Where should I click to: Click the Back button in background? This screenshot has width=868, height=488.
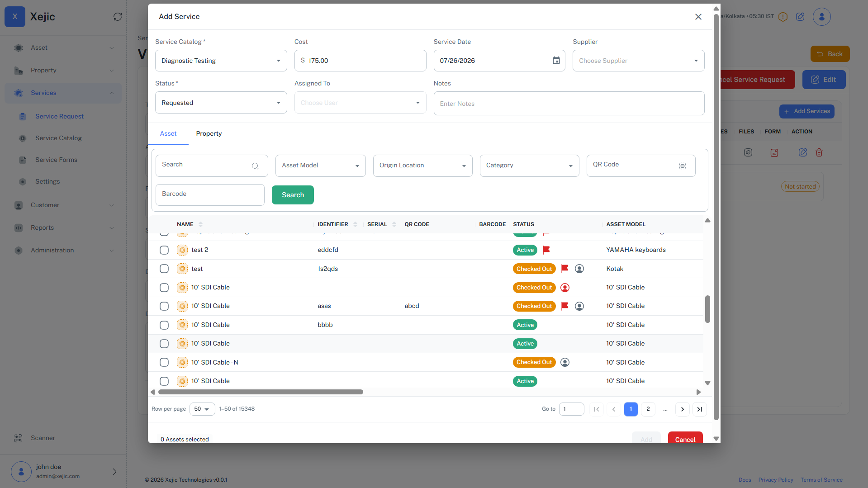pos(830,54)
